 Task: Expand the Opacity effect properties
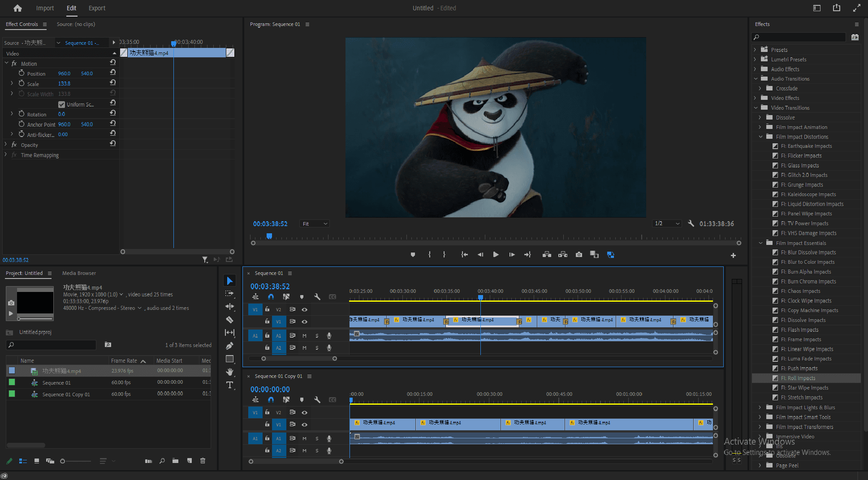pos(6,145)
